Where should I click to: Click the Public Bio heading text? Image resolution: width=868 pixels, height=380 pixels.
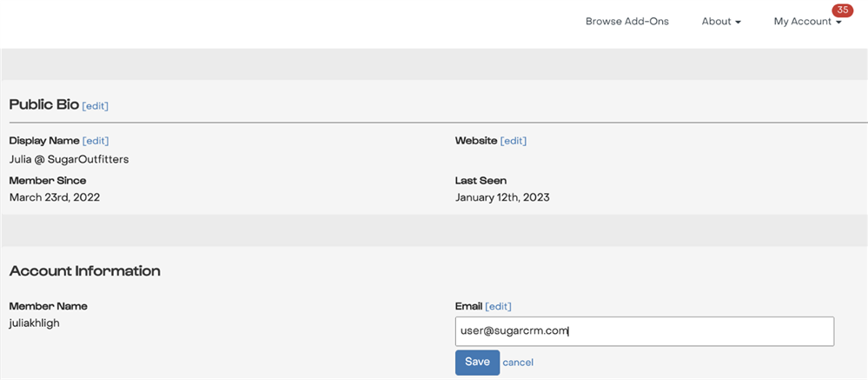click(43, 105)
